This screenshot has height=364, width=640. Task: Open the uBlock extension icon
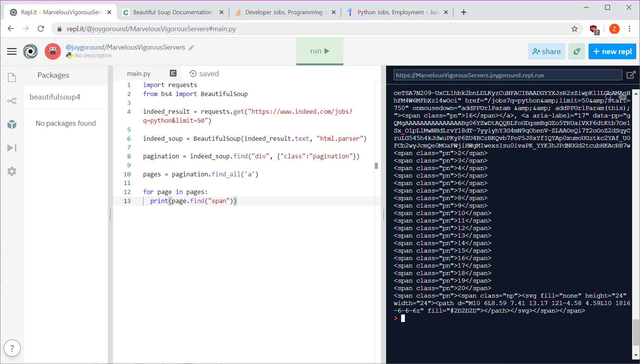click(594, 29)
